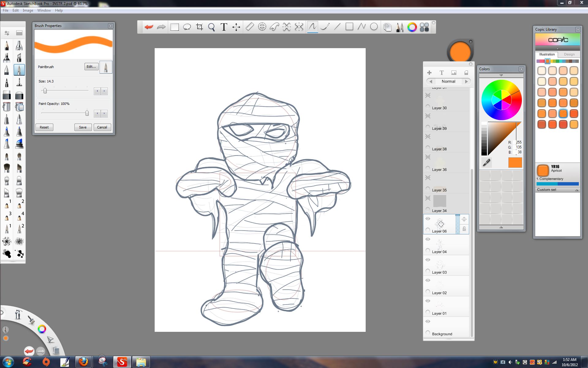Hide Layer 01 with eye icon

coord(428,301)
